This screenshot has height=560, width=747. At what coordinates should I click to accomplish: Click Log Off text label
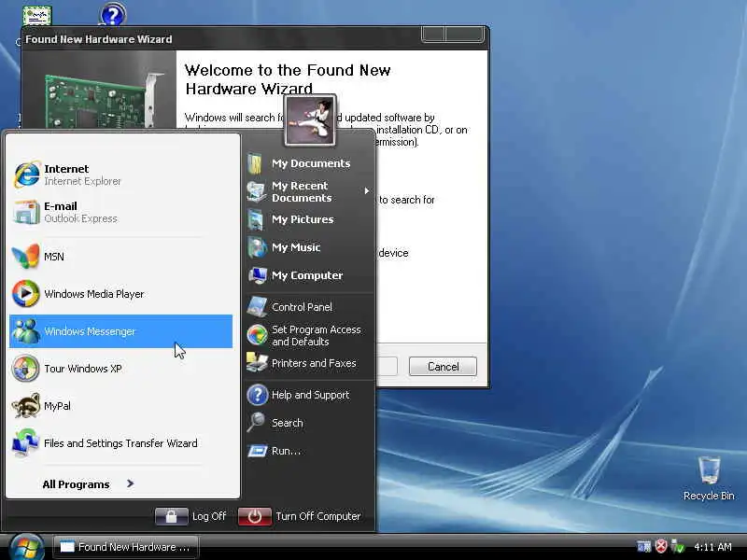[209, 516]
